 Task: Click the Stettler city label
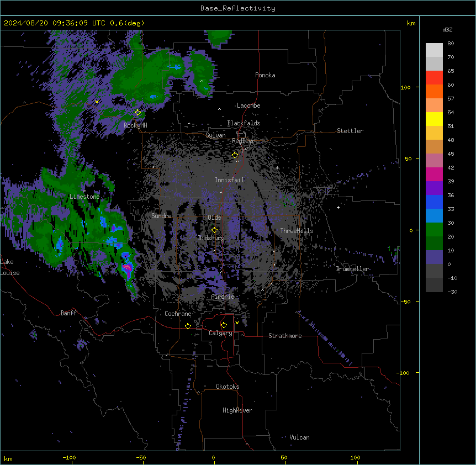350,131
